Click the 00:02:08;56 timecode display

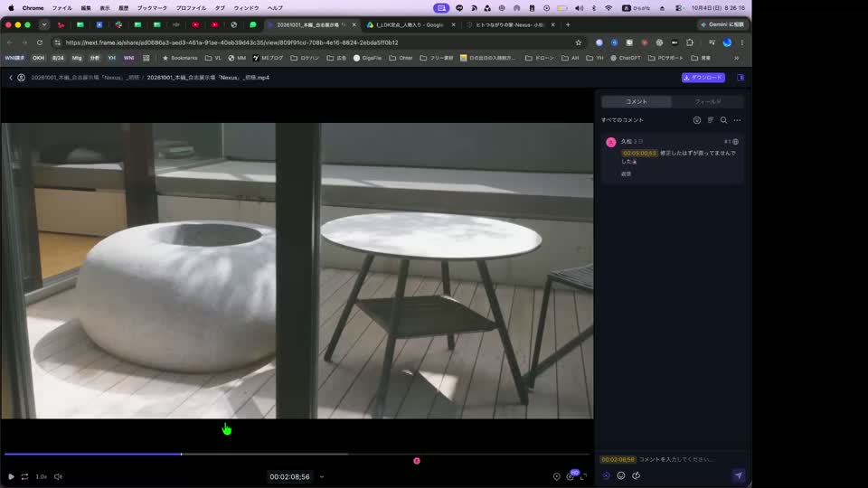tap(289, 476)
